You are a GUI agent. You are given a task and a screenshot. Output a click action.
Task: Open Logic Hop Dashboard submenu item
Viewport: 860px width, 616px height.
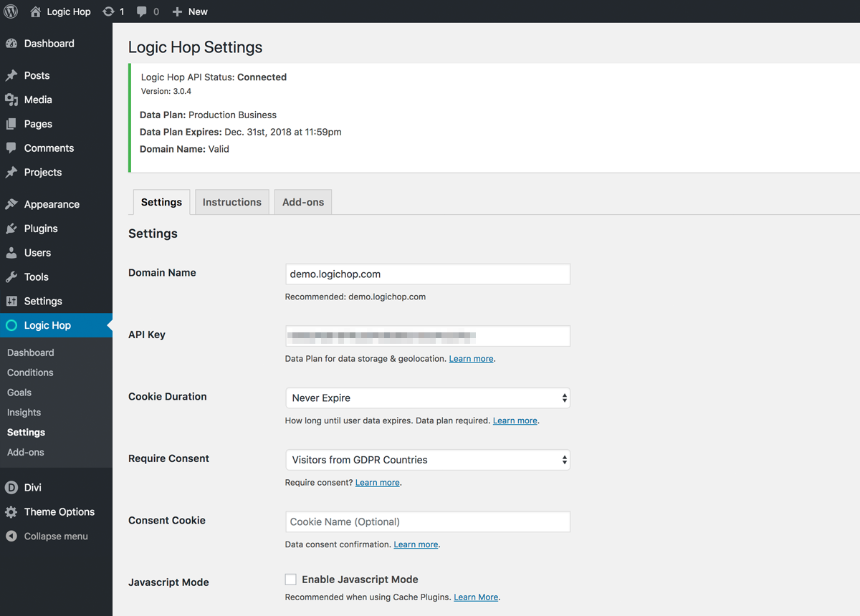click(x=31, y=352)
